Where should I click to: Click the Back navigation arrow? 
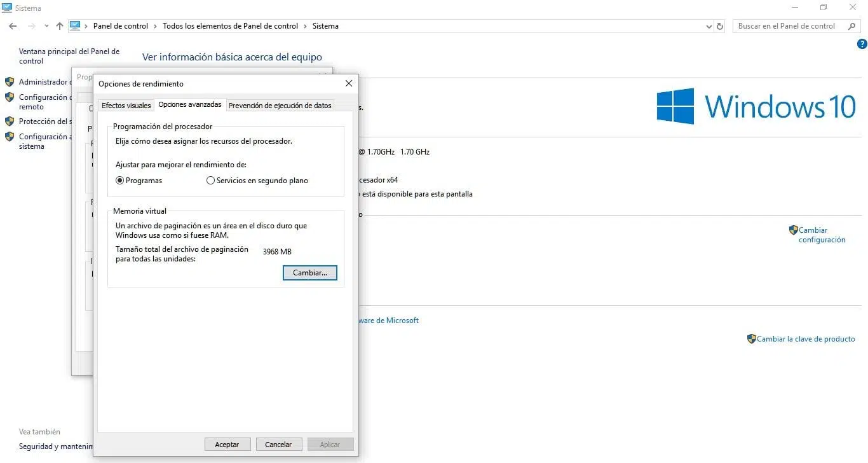tap(13, 26)
